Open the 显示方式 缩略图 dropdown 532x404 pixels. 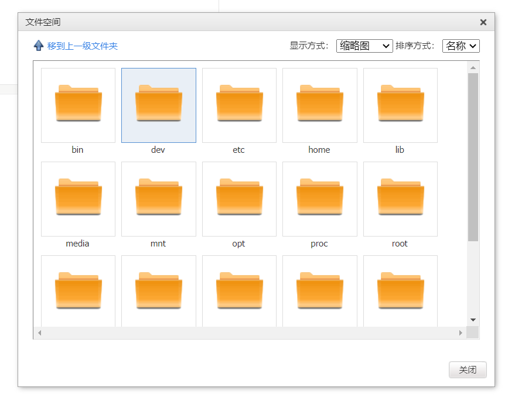coord(364,46)
